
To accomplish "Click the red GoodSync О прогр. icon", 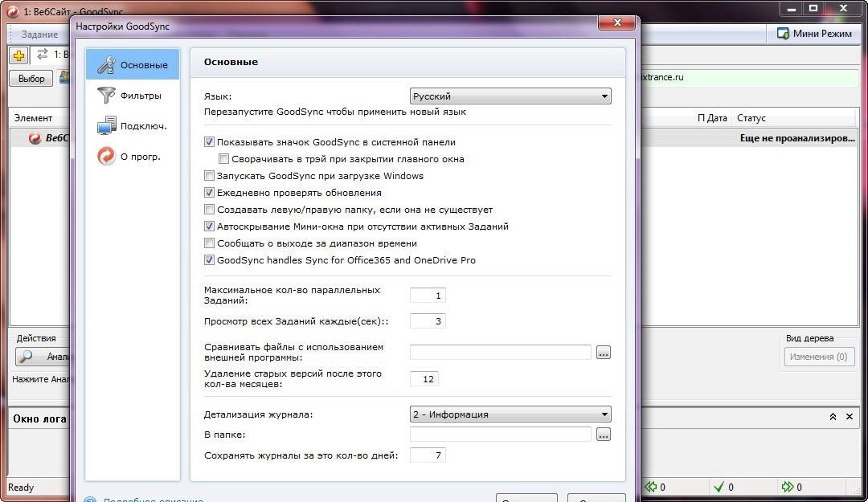I will click(x=106, y=156).
